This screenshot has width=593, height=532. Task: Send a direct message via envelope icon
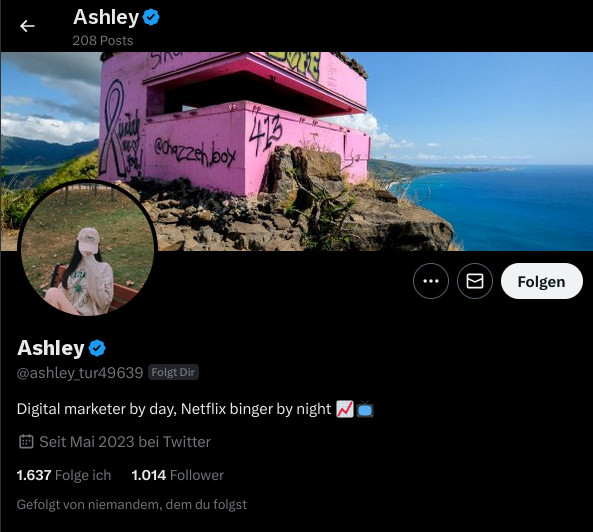475,281
